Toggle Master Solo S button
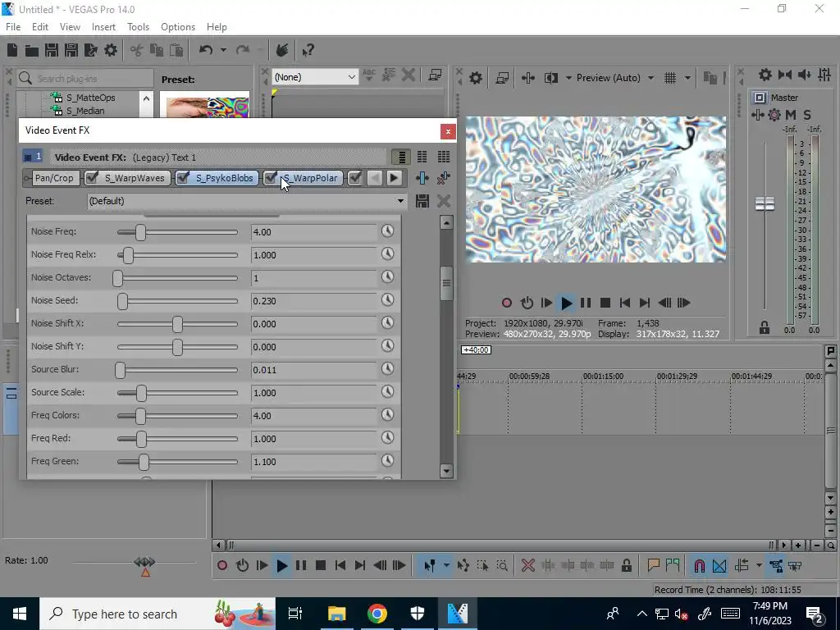 pos(807,115)
